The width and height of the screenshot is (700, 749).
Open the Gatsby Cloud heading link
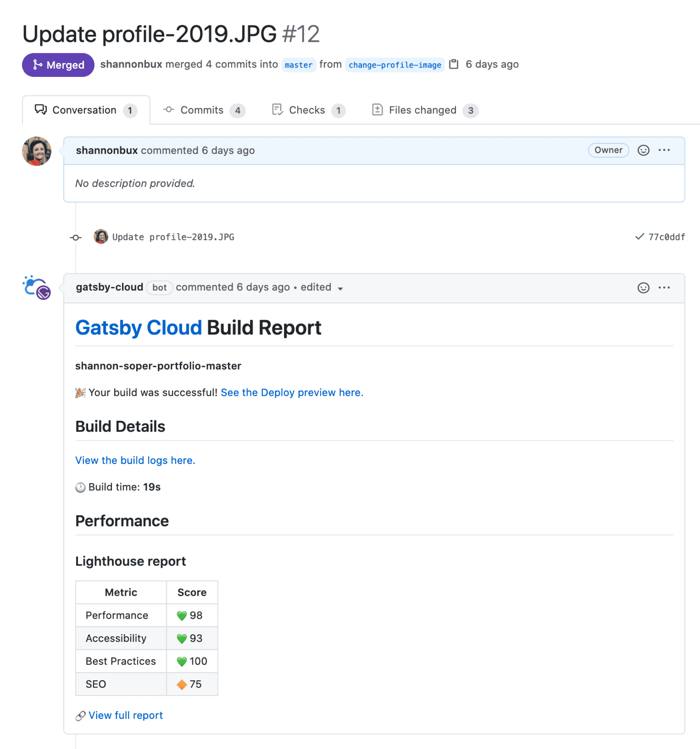coord(138,328)
